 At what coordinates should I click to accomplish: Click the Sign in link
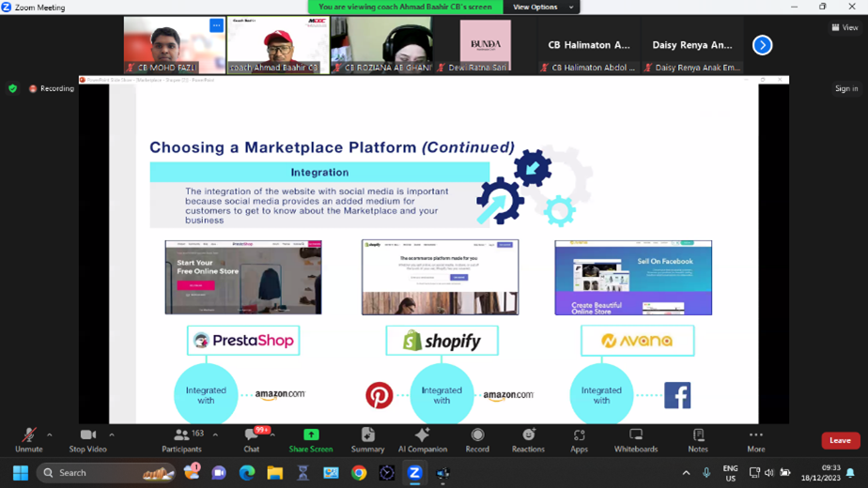pyautogui.click(x=846, y=88)
